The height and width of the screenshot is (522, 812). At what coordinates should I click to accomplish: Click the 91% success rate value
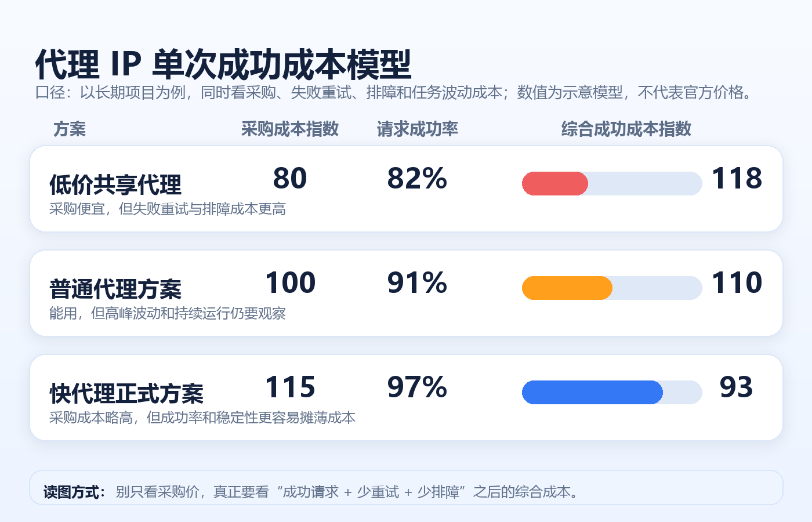click(x=418, y=283)
